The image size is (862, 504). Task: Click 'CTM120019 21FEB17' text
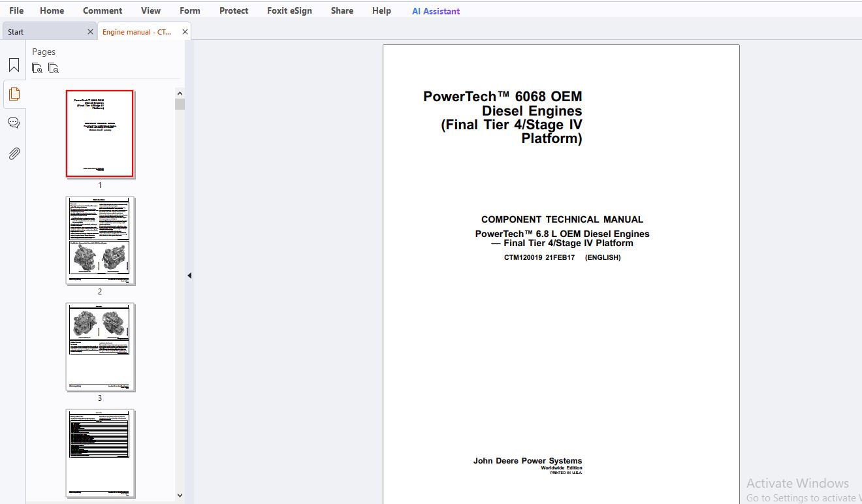[539, 257]
